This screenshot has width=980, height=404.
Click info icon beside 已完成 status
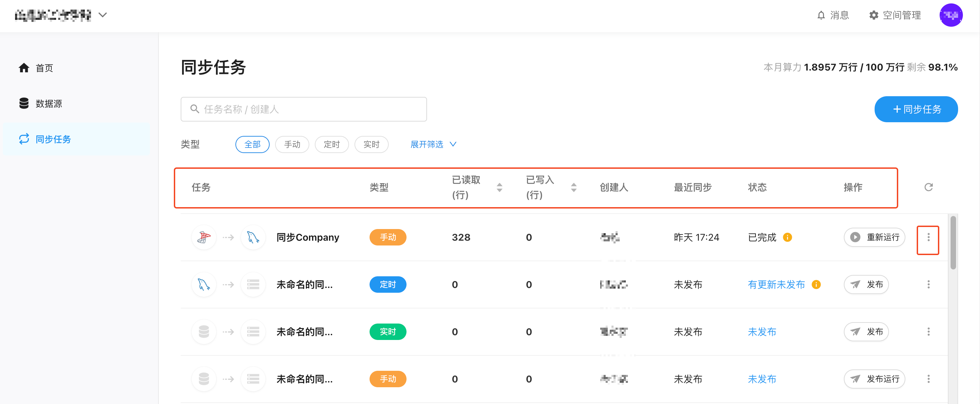coord(787,237)
